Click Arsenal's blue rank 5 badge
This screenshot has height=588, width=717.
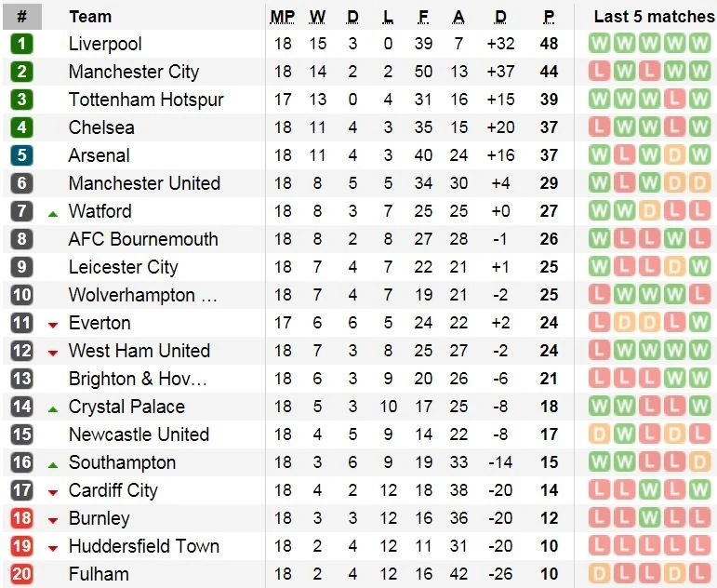21,155
